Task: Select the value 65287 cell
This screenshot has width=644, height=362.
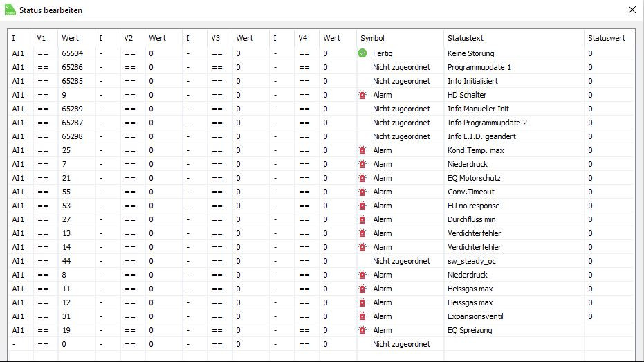Action: (x=72, y=123)
